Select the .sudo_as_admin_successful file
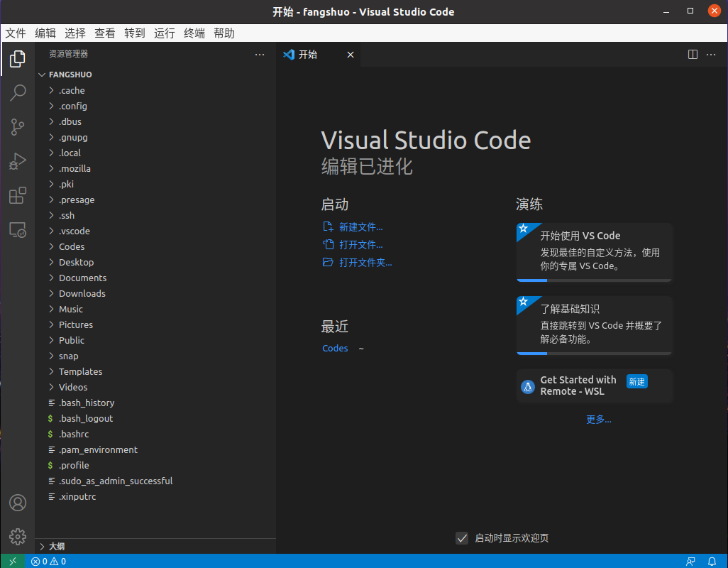This screenshot has width=728, height=568. click(x=155, y=481)
